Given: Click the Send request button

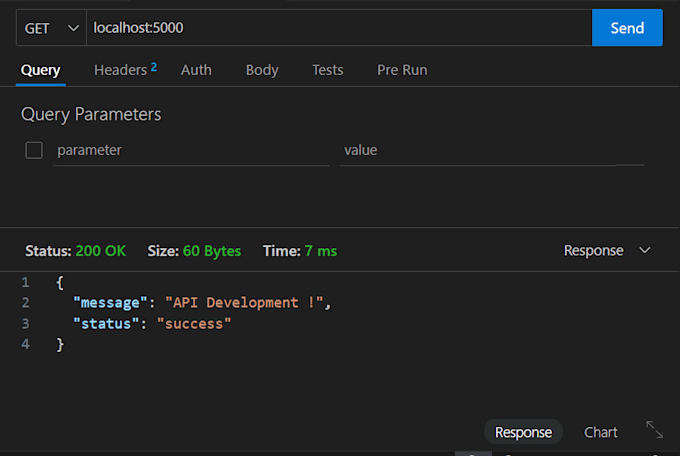Looking at the screenshot, I should pos(627,28).
